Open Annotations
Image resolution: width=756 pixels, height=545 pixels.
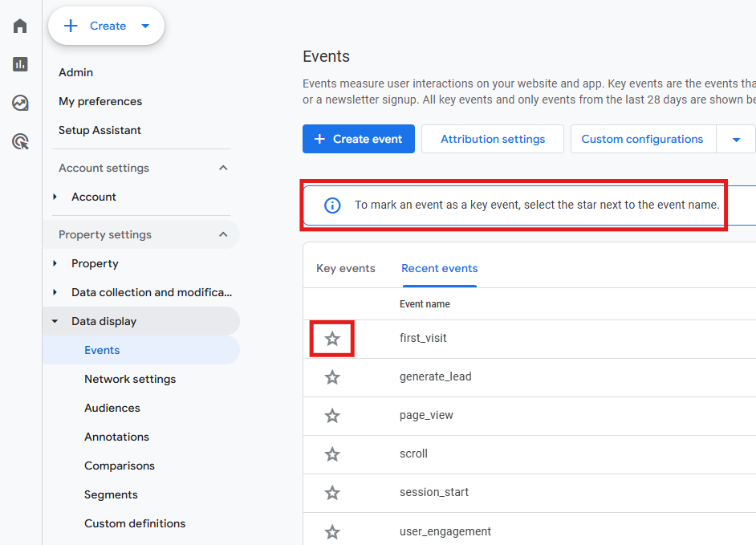pyautogui.click(x=116, y=437)
